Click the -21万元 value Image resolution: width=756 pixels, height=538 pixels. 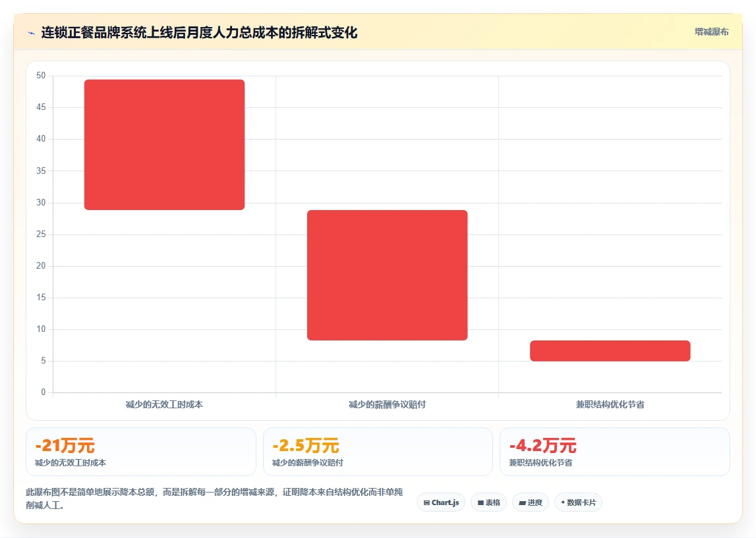[x=65, y=446]
